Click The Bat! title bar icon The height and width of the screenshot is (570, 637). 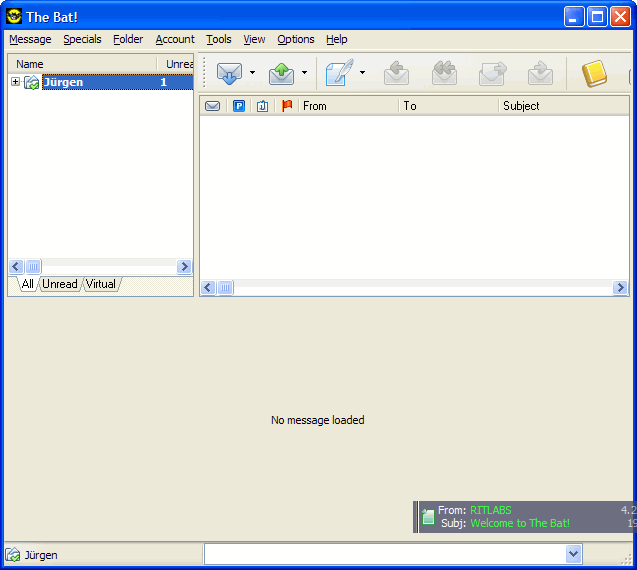[14, 17]
